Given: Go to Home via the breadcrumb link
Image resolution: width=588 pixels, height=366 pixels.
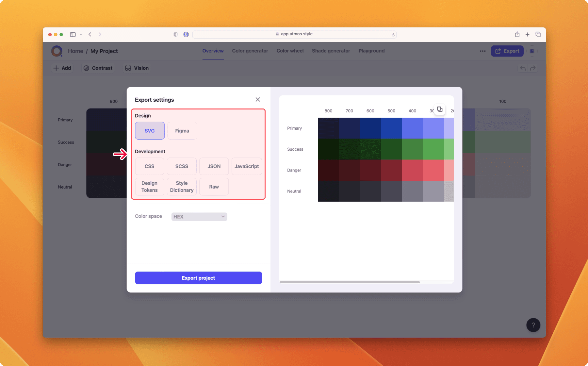Looking at the screenshot, I should pyautogui.click(x=75, y=51).
